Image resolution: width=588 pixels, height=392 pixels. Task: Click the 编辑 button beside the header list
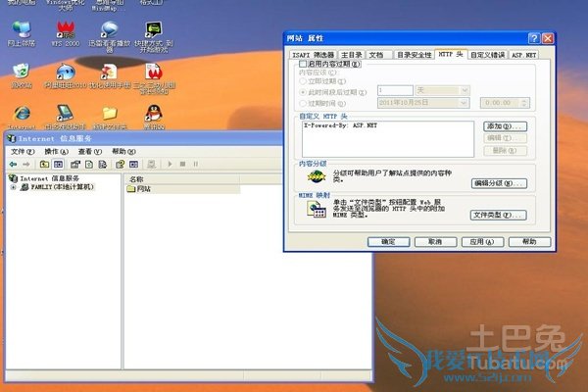pyautogui.click(x=505, y=138)
